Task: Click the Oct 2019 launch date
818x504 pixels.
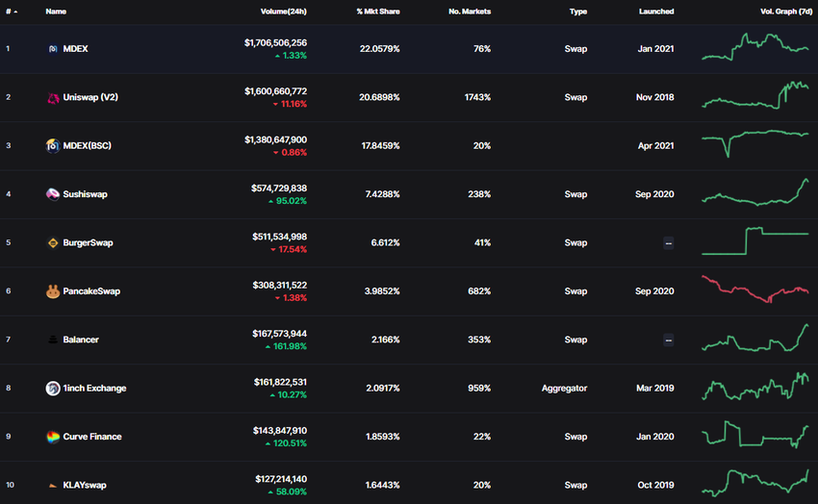Action: point(655,485)
